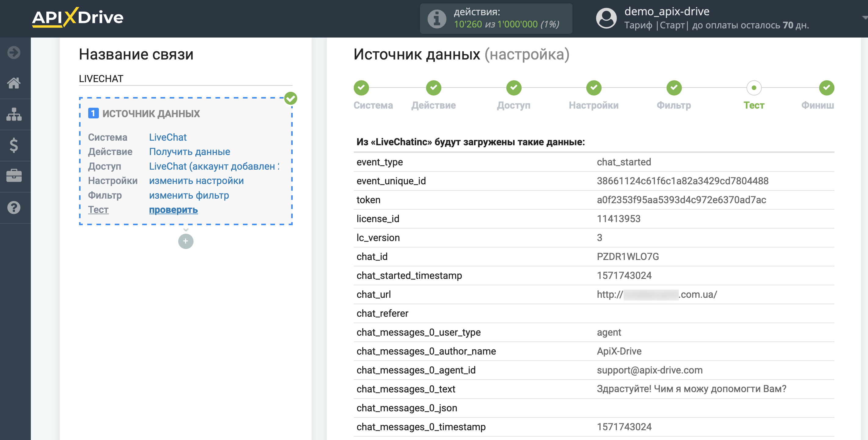Viewport: 868px width, 440px height.
Task: Go to the Доступ step circle
Action: [514, 88]
